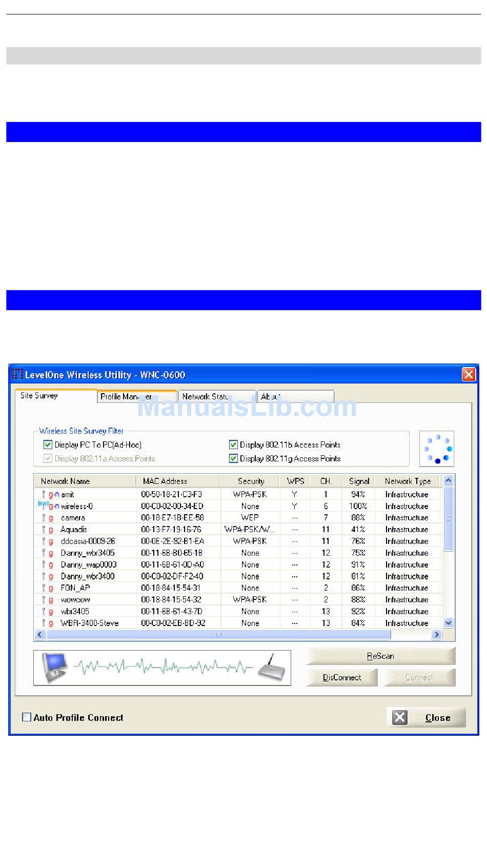Click the network list's scroll down arrow
This screenshot has height=868, width=487.
click(448, 623)
